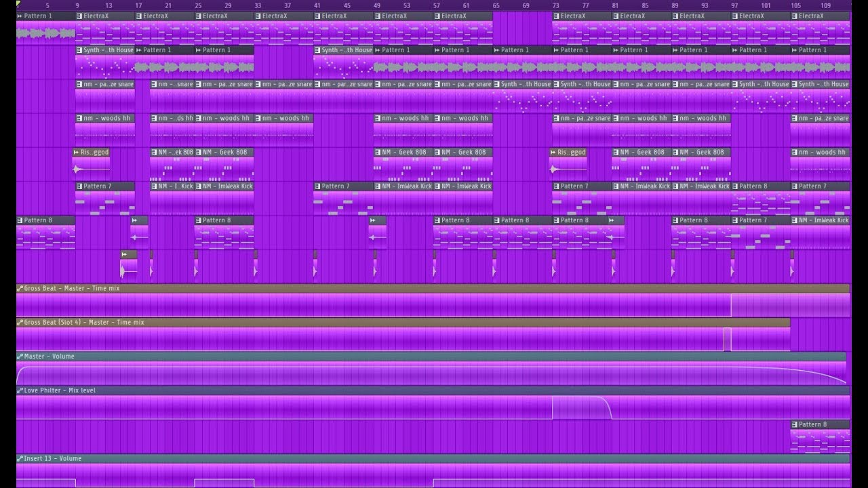Select the 'Ris..ggod' clip title at bar 73
The height and width of the screenshot is (488, 868).
click(x=572, y=152)
